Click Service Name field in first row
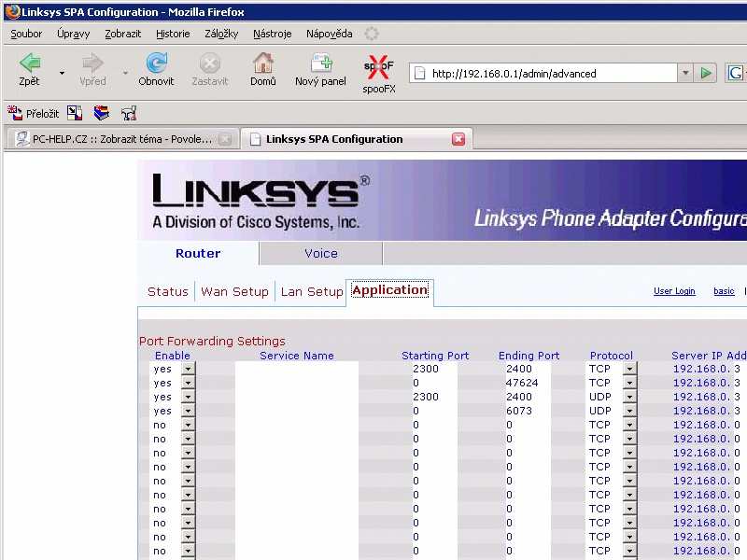 296,369
